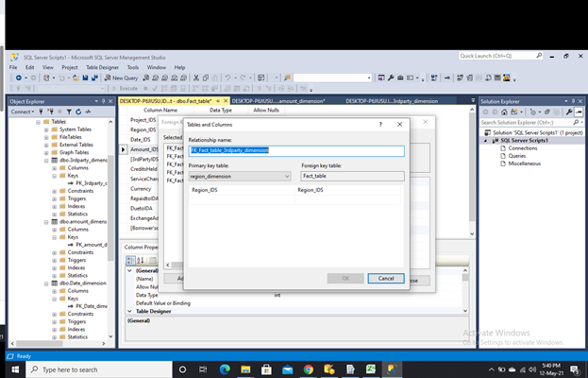Click the Open File folder icon in toolbar
Image resolution: width=588 pixels, height=378 pixels.
76,77
